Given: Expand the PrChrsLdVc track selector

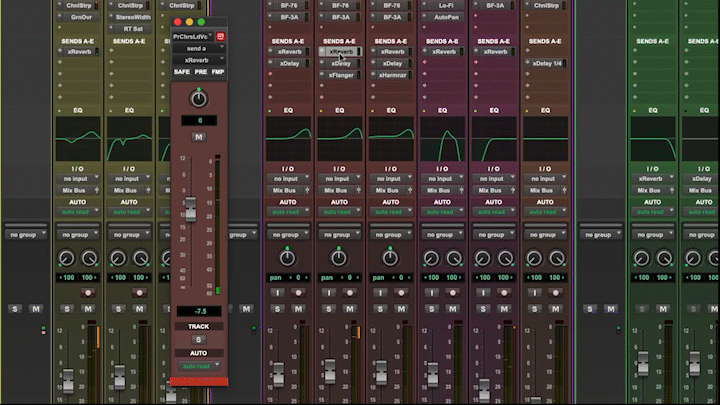Looking at the screenshot, I should [x=193, y=35].
